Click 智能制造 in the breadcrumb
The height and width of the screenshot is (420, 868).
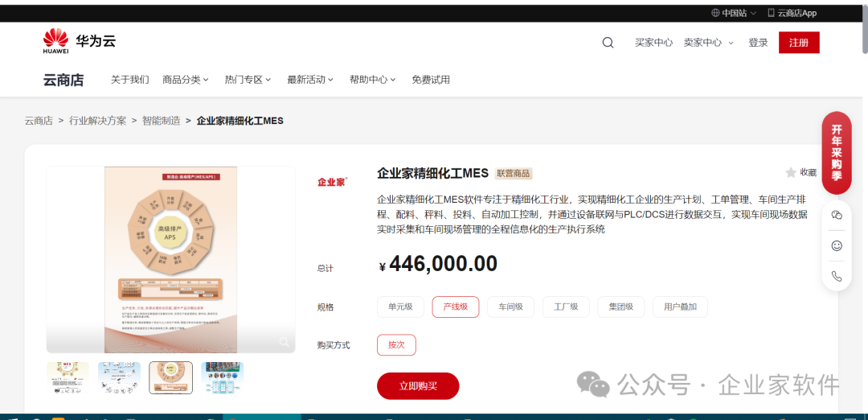click(x=161, y=120)
